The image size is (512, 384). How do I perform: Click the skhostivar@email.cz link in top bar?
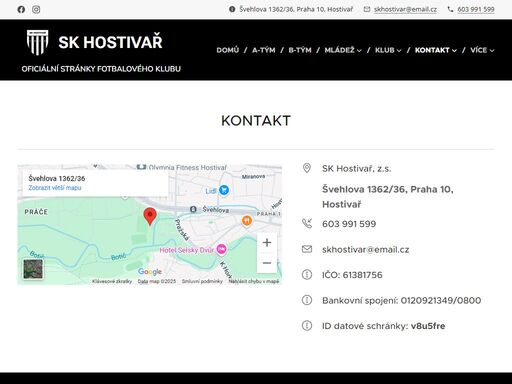tap(405, 9)
